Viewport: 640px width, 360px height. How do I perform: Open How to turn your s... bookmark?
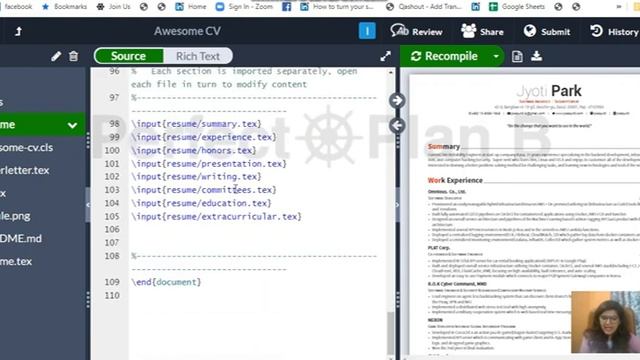(x=337, y=7)
